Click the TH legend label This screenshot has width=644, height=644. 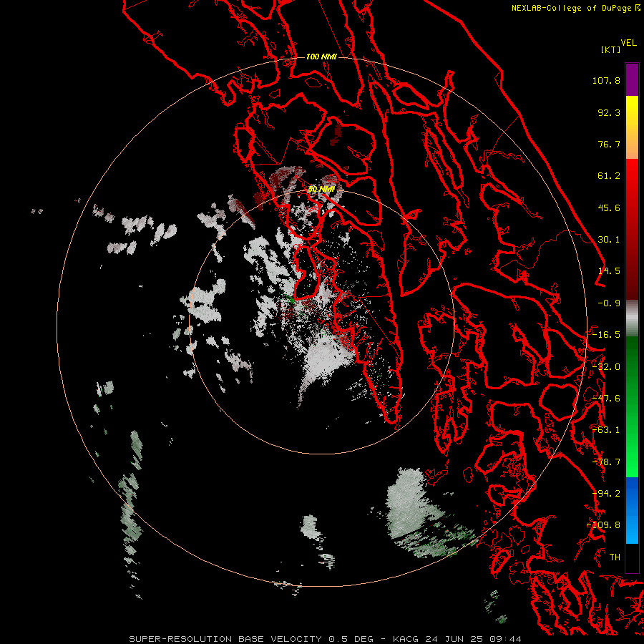pos(615,557)
